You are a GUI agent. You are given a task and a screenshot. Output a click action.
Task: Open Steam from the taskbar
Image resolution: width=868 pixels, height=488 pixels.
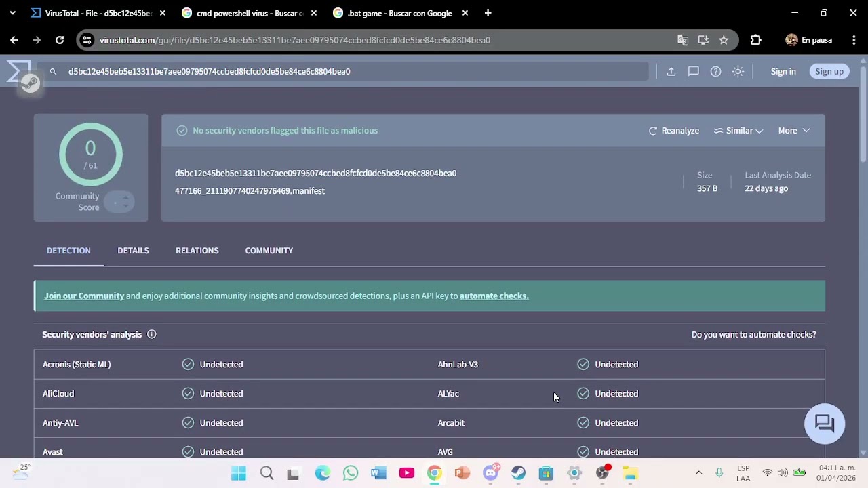coord(518,473)
